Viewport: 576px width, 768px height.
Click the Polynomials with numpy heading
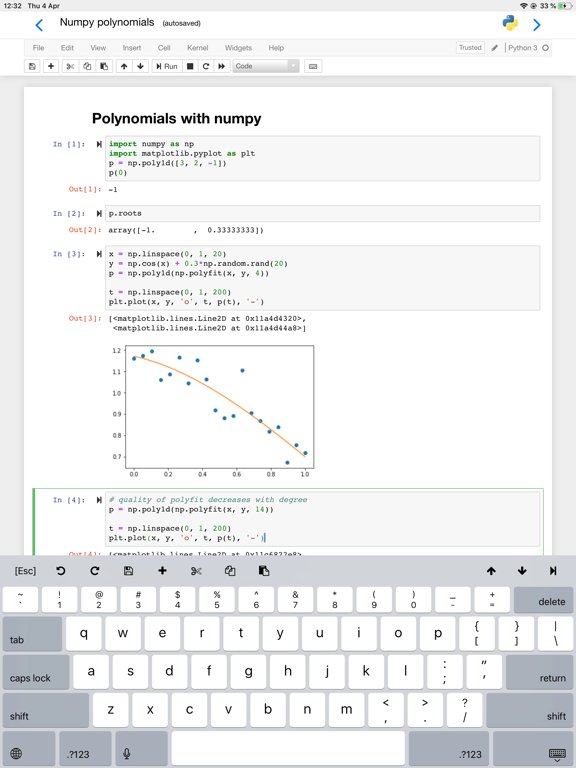pos(176,119)
